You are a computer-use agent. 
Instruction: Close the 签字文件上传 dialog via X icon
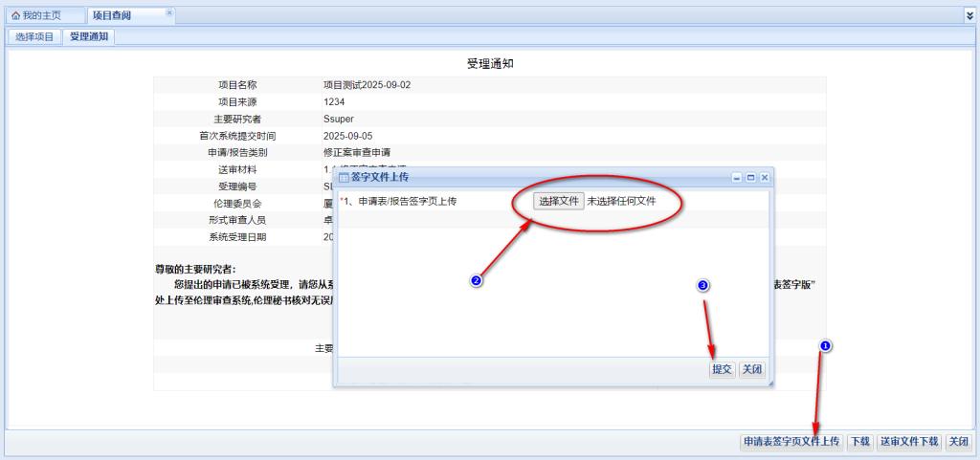coord(765,178)
